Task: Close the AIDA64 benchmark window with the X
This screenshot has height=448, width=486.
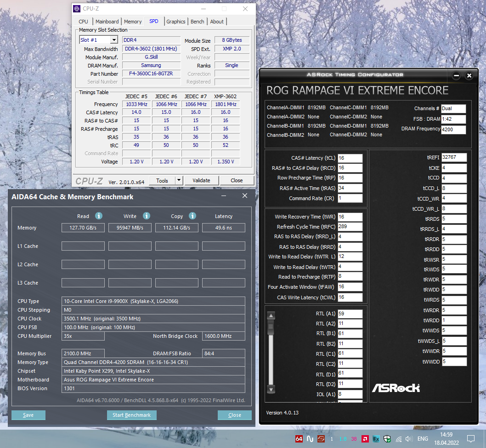Action: pyautogui.click(x=245, y=196)
